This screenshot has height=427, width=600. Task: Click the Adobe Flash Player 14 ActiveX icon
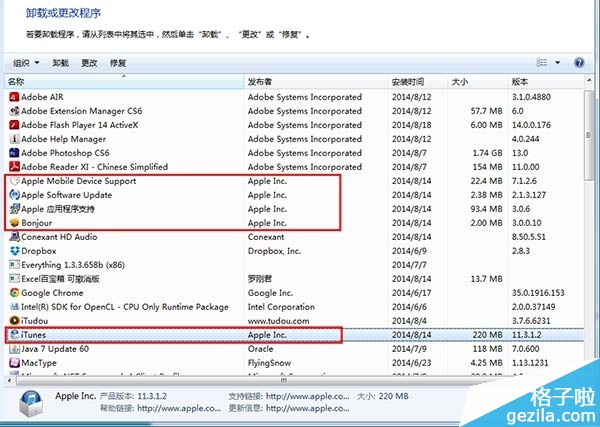click(x=14, y=125)
